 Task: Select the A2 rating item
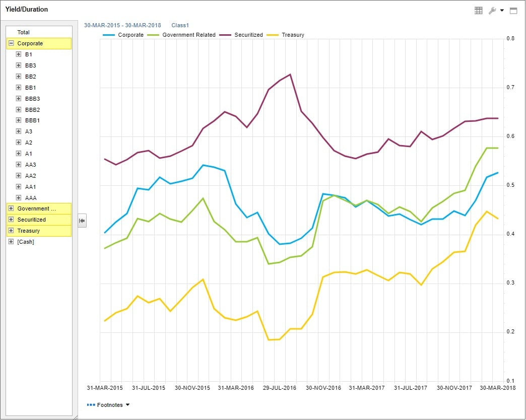click(x=29, y=143)
